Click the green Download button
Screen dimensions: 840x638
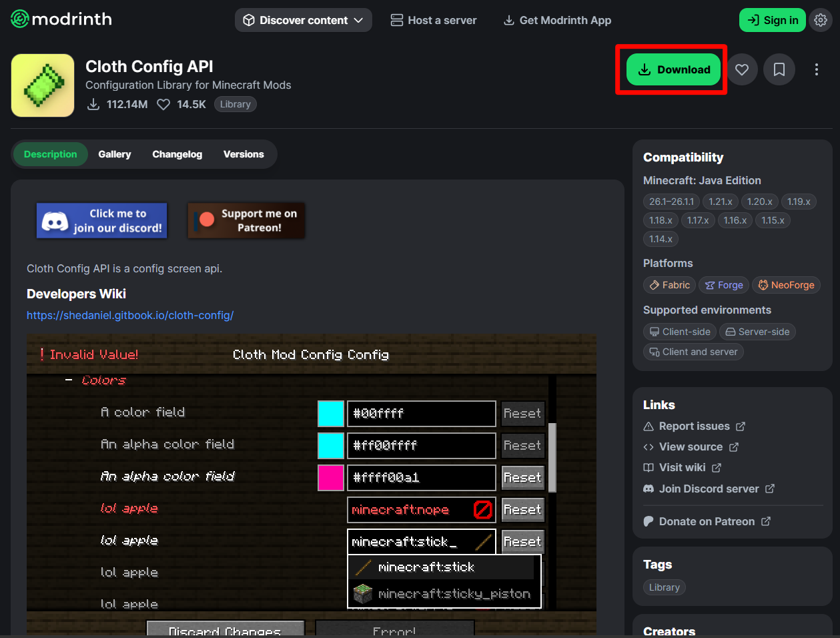click(x=673, y=69)
